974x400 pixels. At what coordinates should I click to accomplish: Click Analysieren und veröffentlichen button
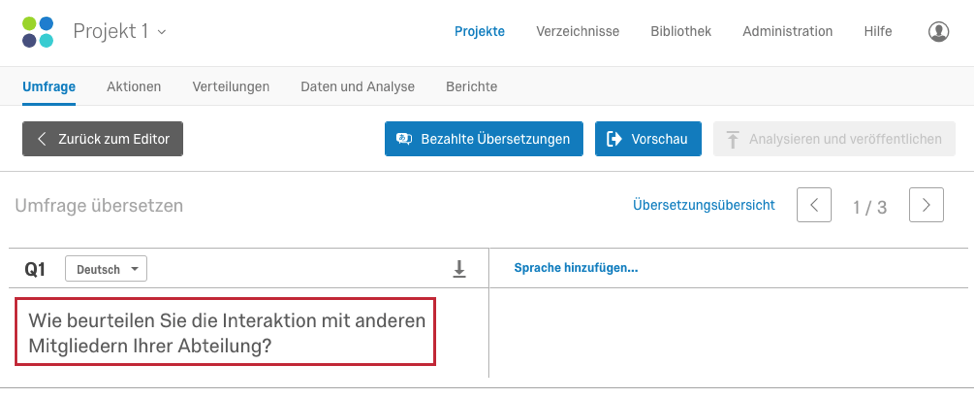834,139
